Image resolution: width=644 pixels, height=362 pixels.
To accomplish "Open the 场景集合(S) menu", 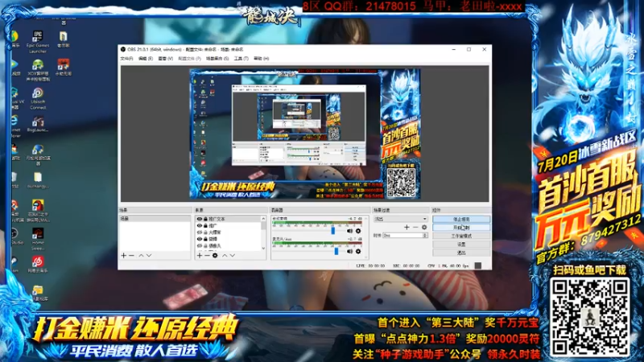I will tap(217, 59).
